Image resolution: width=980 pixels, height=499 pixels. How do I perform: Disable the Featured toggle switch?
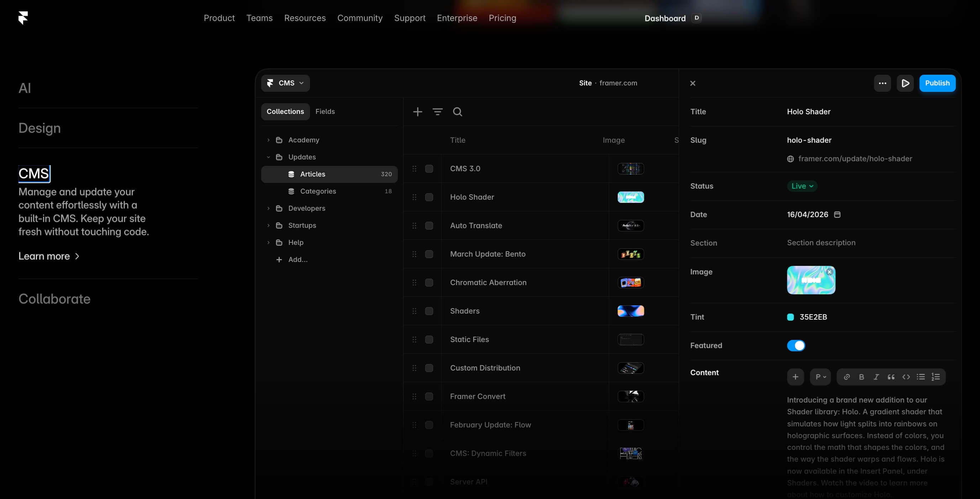click(x=796, y=345)
